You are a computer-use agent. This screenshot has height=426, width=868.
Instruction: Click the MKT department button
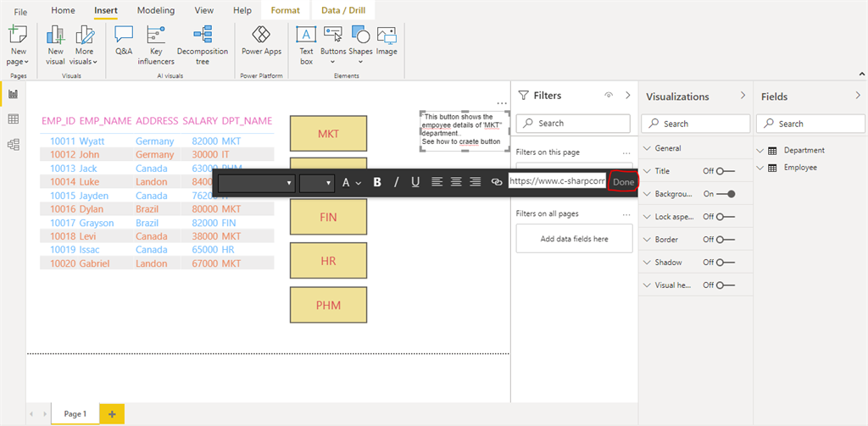[x=328, y=133]
